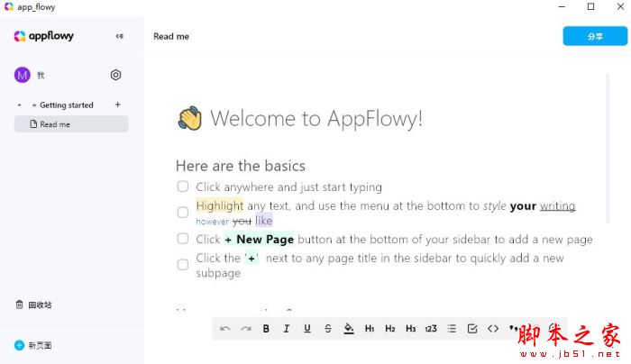Insert checkbox todo icon in toolbar
The width and height of the screenshot is (631, 364).
coord(472,329)
